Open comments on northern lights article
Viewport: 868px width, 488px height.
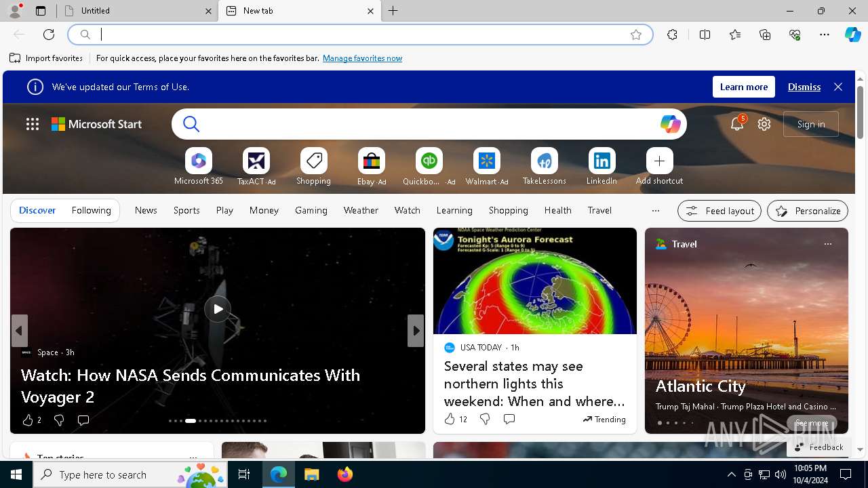(509, 420)
